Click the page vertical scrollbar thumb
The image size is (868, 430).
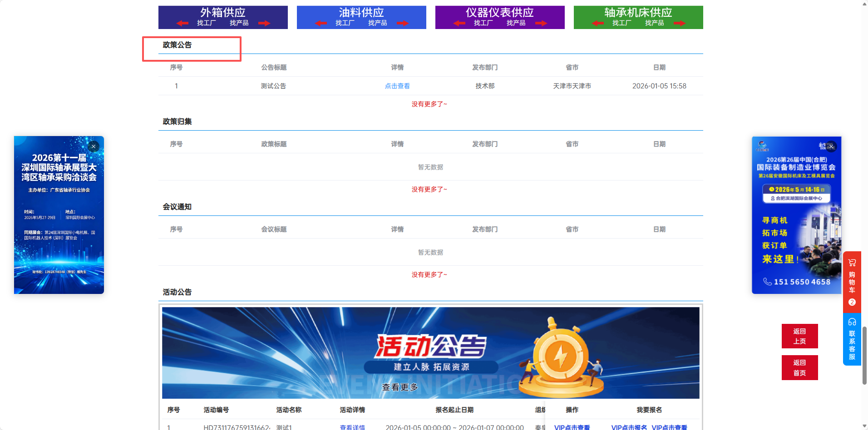(x=864, y=355)
